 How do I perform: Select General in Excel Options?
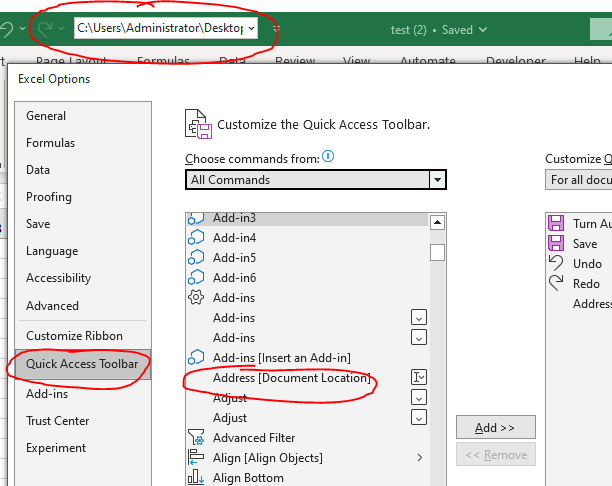pyautogui.click(x=46, y=116)
